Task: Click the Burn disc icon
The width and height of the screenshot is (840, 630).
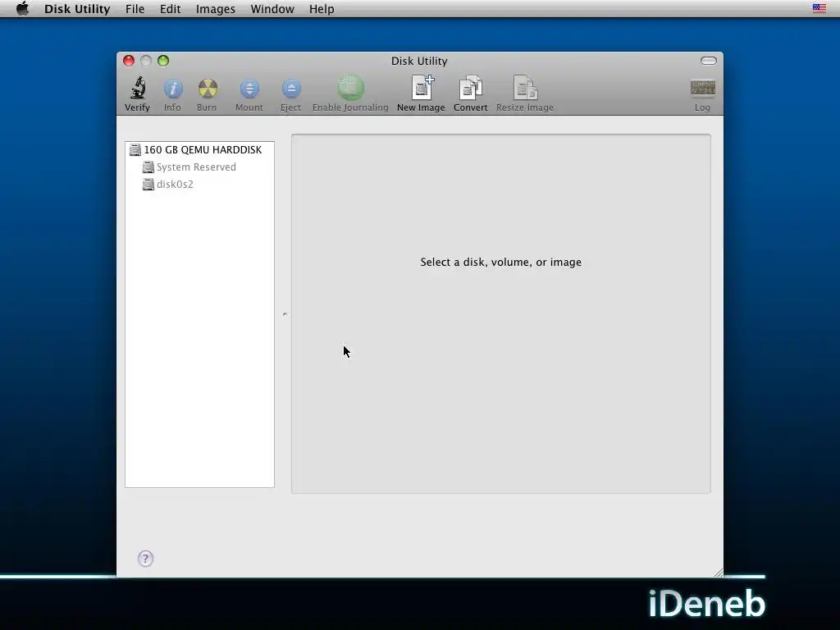Action: pyautogui.click(x=208, y=89)
